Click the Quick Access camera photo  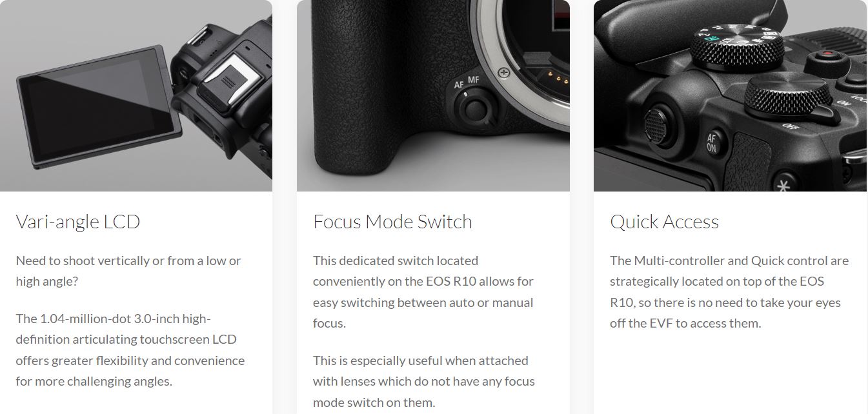tap(730, 95)
